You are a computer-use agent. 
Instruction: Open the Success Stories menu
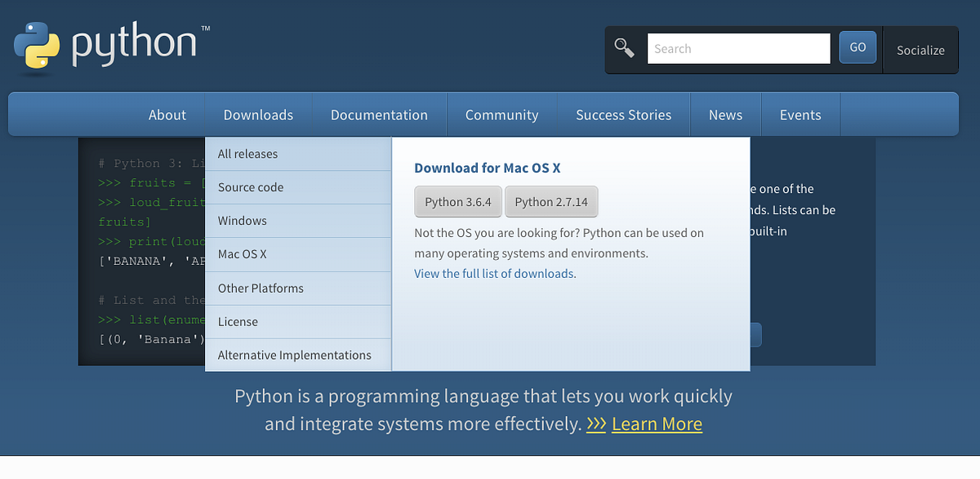click(623, 114)
